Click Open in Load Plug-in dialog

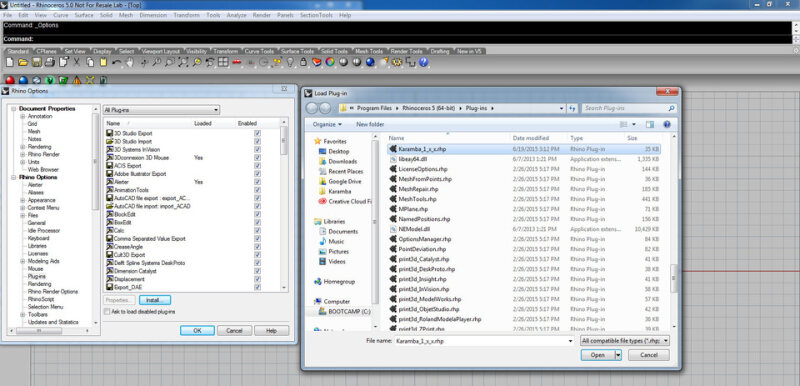597,355
